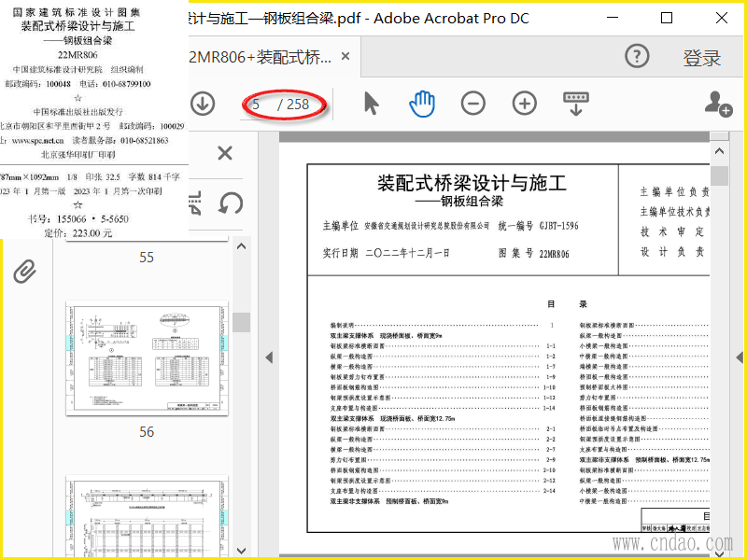This screenshot has width=747, height=560.
Task: Switch to the 2MR806+装配式桥 tab
Action: click(261, 57)
